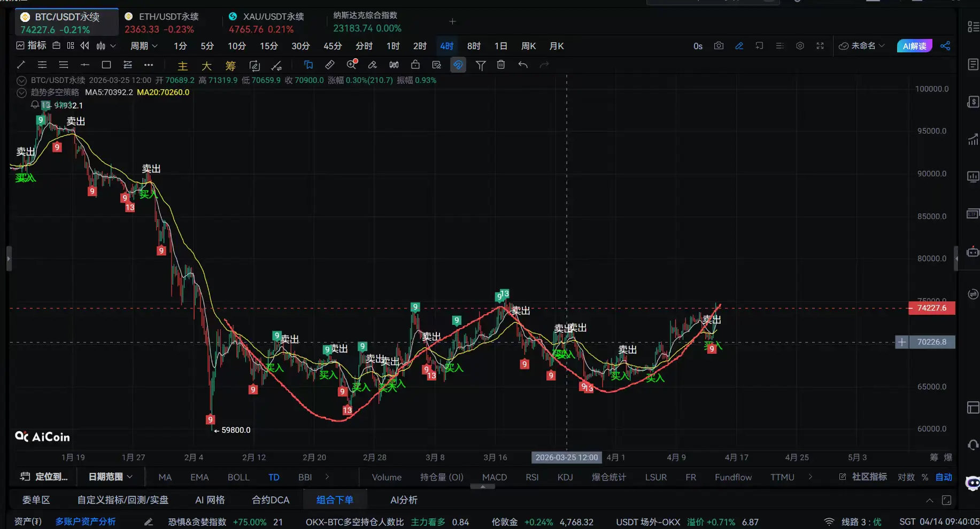Select the 1日 timeframe
This screenshot has width=980, height=529.
500,46
